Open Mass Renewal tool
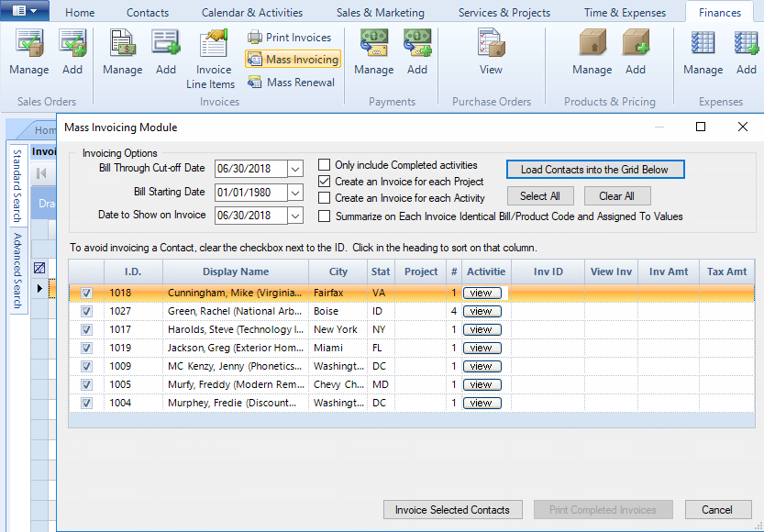This screenshot has width=764, height=532. (x=292, y=83)
